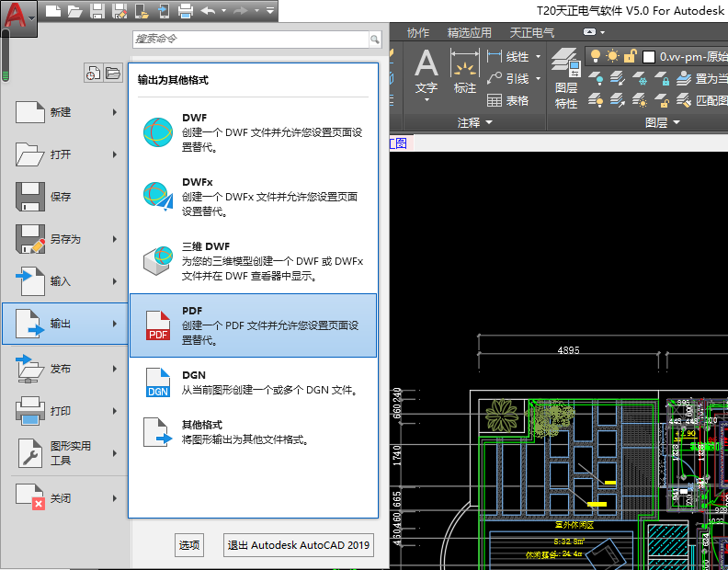
Task: Click 退出 Autodesk AutoCAD 2019 button
Action: (x=299, y=544)
